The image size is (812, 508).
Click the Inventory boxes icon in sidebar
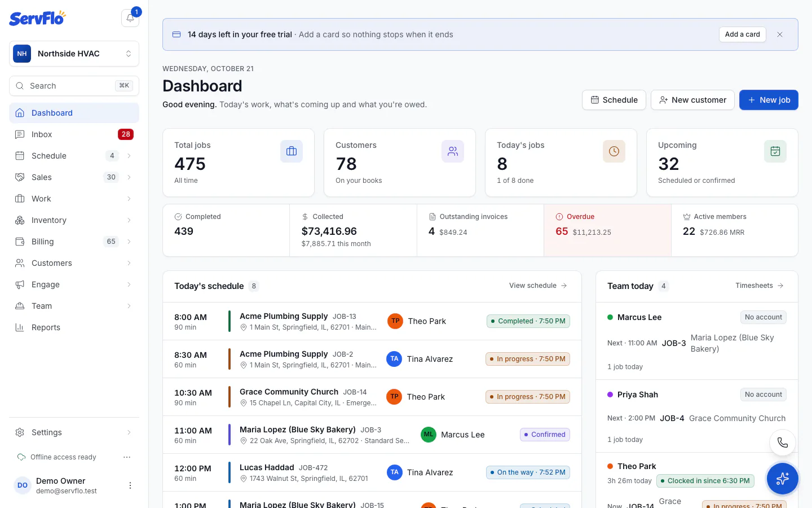point(20,220)
